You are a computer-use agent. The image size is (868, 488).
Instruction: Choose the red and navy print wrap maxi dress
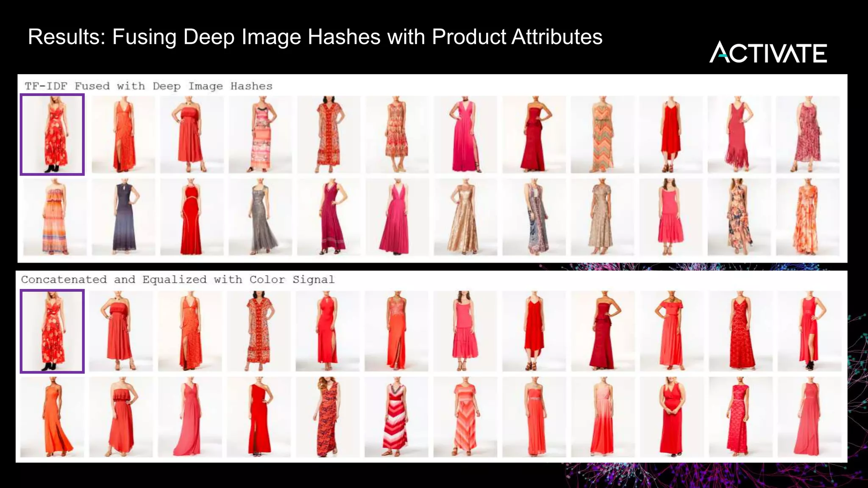tap(328, 417)
